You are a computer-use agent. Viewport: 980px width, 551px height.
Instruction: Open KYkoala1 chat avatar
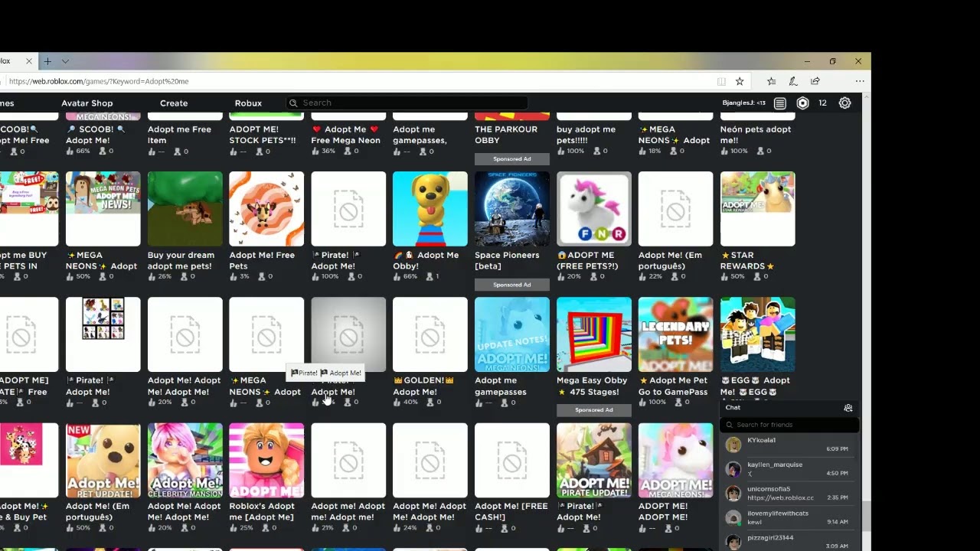(733, 445)
